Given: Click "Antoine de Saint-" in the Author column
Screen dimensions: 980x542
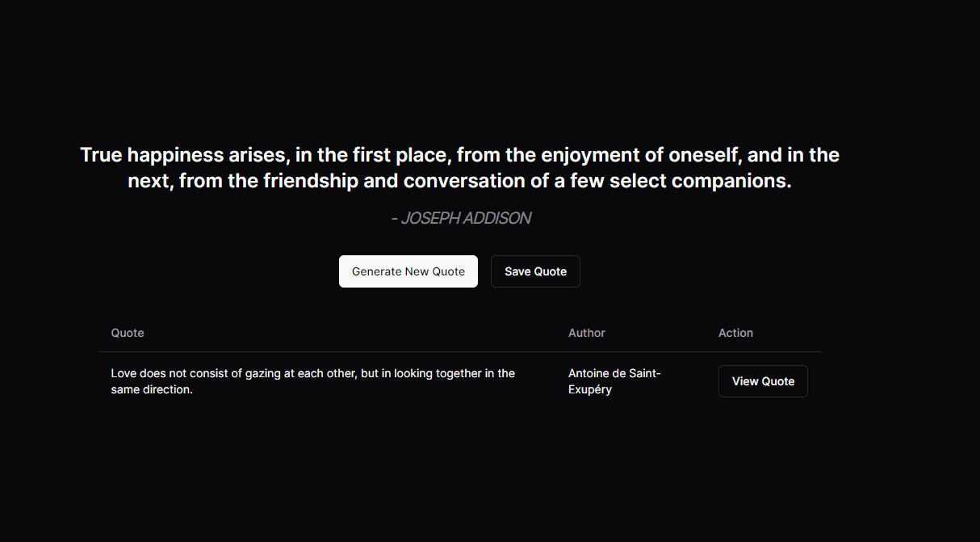Looking at the screenshot, I should point(614,373).
